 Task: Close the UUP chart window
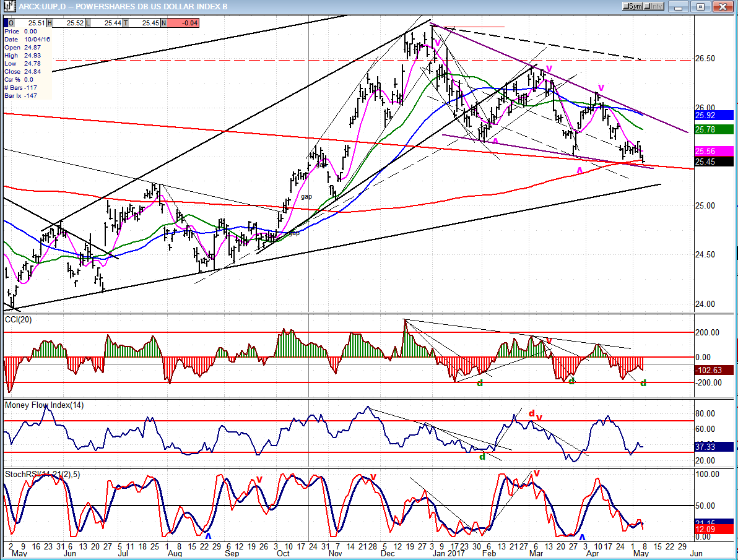point(723,7)
